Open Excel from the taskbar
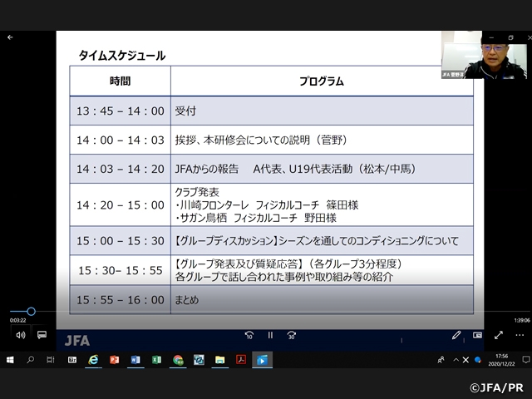The height and width of the screenshot is (399, 532). pos(156,360)
